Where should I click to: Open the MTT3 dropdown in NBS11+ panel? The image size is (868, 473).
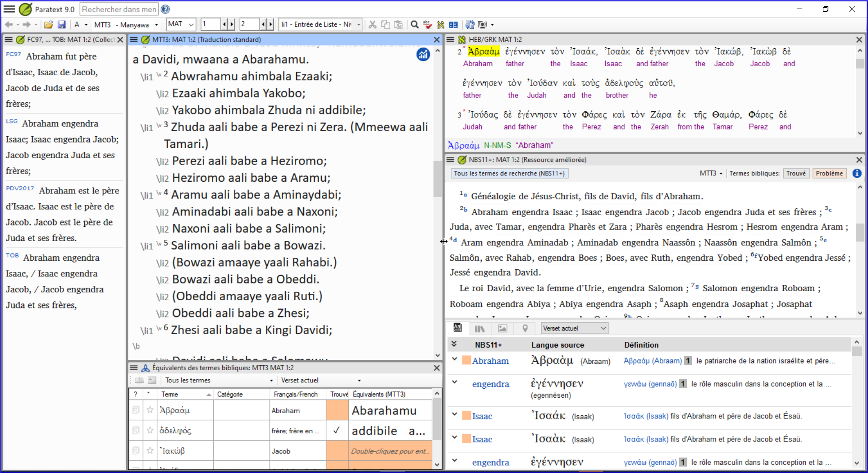pyautogui.click(x=711, y=174)
